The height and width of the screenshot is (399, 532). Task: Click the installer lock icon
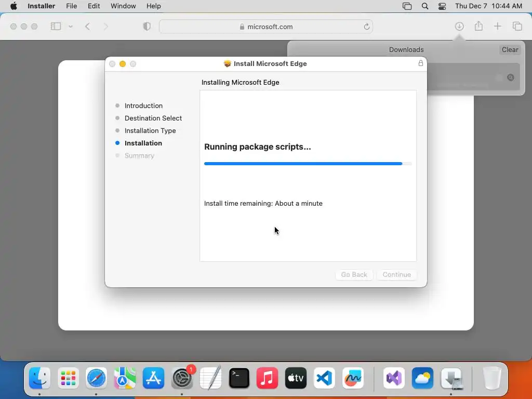(x=421, y=63)
